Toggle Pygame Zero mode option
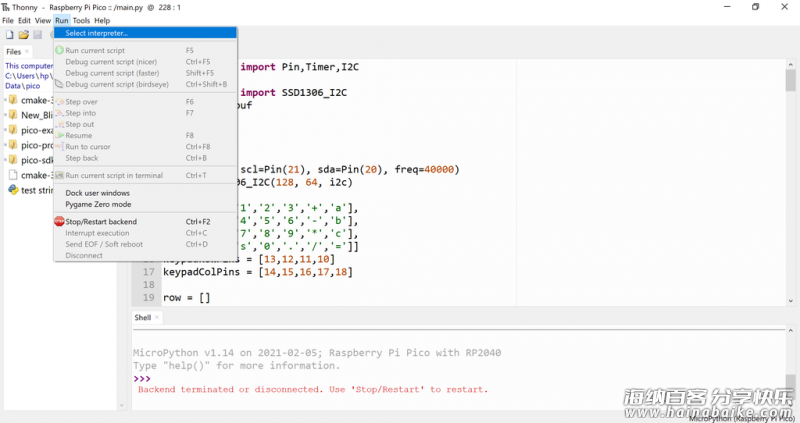The width and height of the screenshot is (800, 423). tap(145, 204)
